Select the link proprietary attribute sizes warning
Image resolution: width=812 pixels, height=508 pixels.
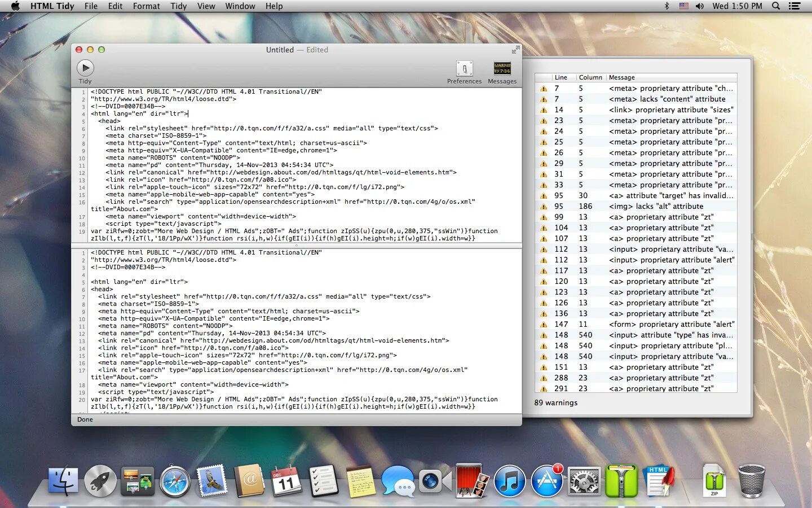click(x=636, y=110)
